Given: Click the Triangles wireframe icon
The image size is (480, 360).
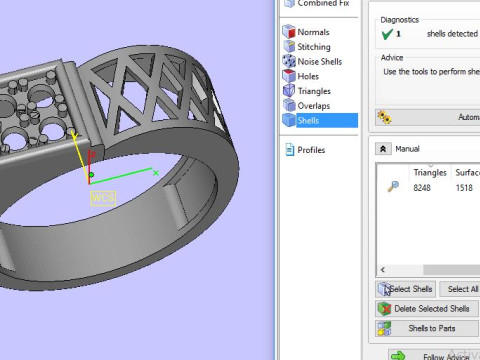Looking at the screenshot, I should (x=289, y=91).
